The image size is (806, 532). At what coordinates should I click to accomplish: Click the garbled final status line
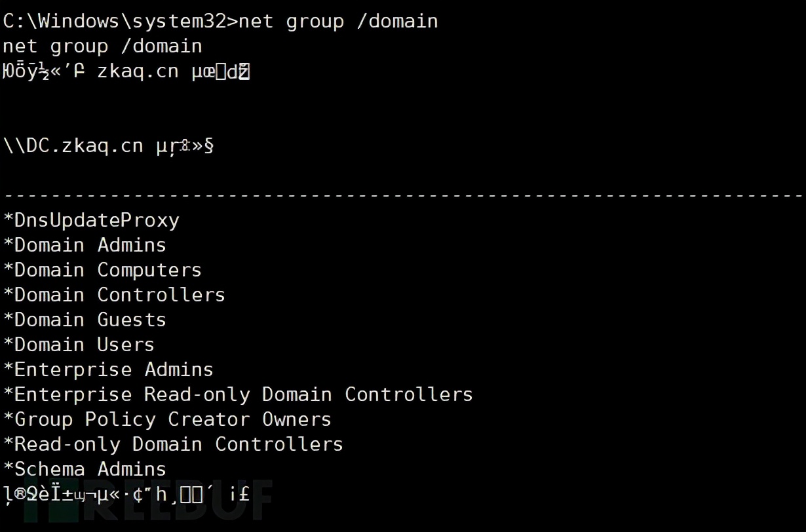(126, 494)
